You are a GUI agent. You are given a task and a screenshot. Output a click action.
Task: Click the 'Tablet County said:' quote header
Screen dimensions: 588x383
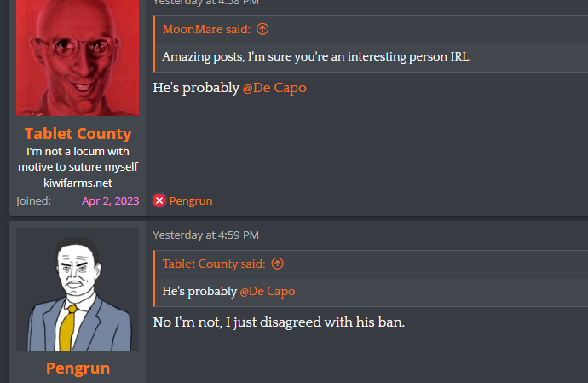(214, 264)
